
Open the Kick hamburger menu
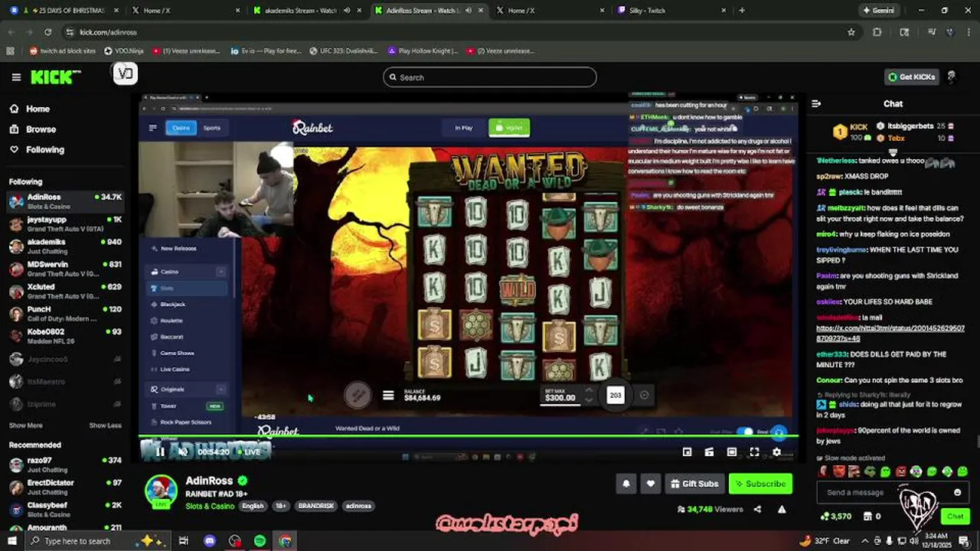pos(16,77)
